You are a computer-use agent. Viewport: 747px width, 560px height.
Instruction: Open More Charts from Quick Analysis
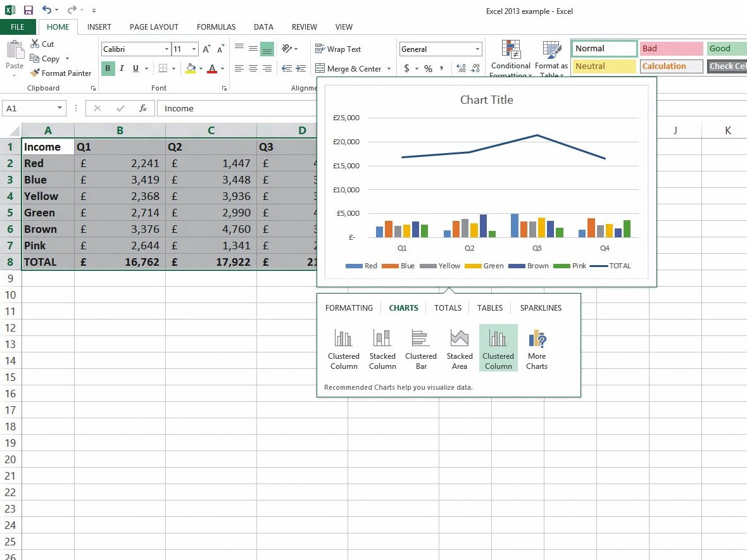(536, 347)
